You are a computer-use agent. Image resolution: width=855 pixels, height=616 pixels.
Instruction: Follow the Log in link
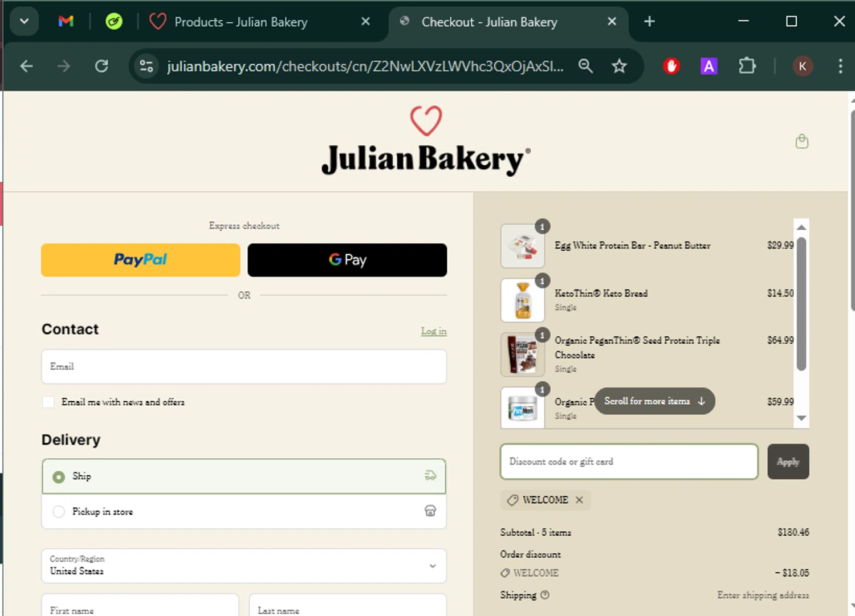[434, 331]
